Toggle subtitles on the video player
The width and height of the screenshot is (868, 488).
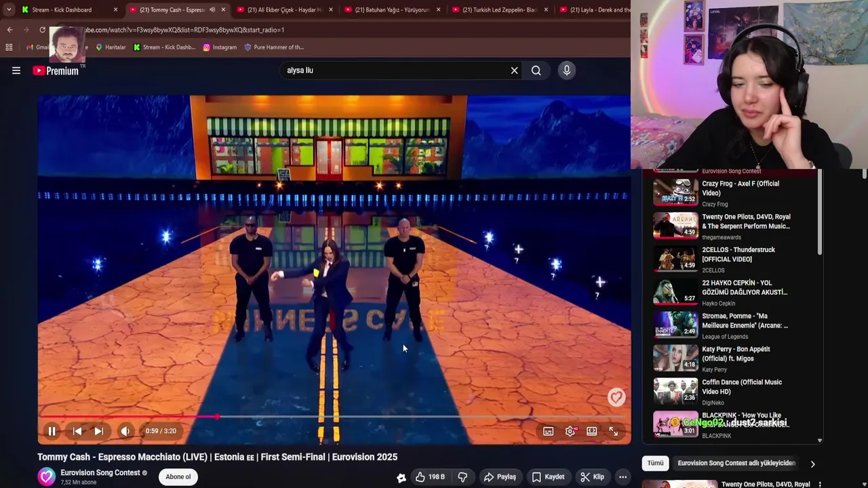(549, 431)
